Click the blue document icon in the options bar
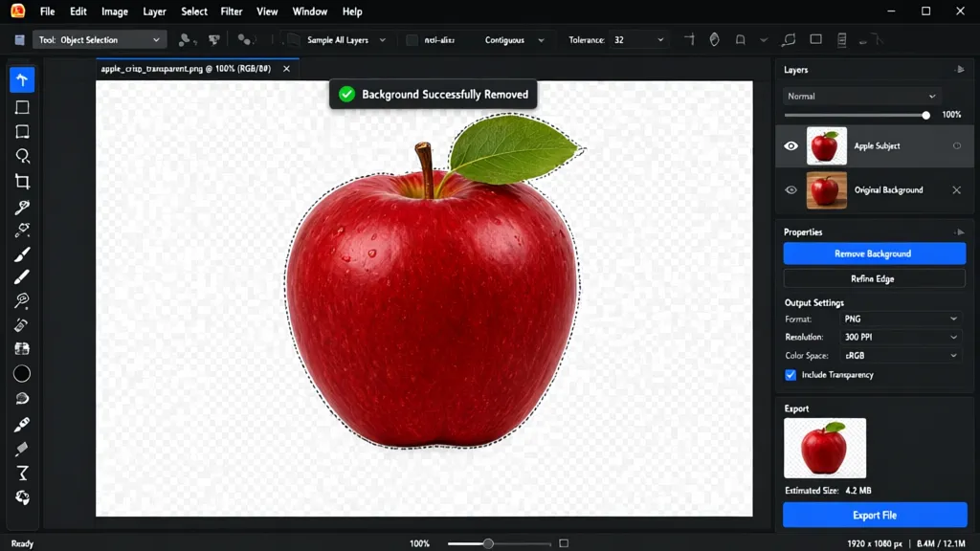Viewport: 980px width, 551px height. pyautogui.click(x=19, y=40)
